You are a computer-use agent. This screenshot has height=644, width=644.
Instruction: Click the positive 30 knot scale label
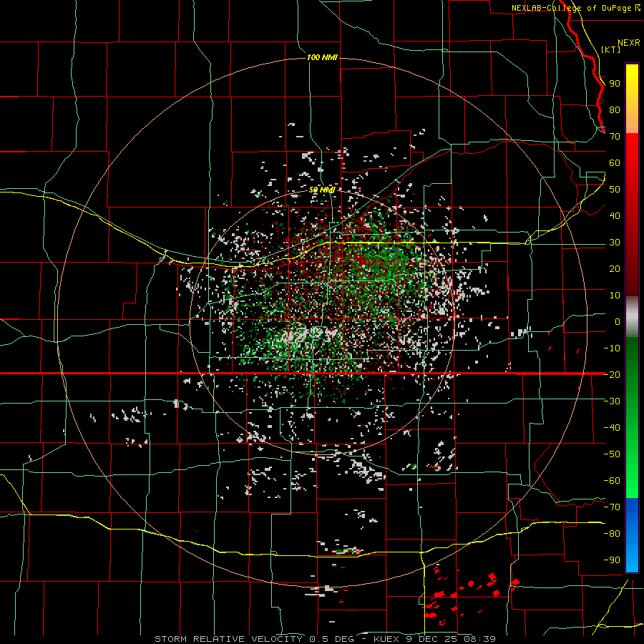tap(615, 243)
